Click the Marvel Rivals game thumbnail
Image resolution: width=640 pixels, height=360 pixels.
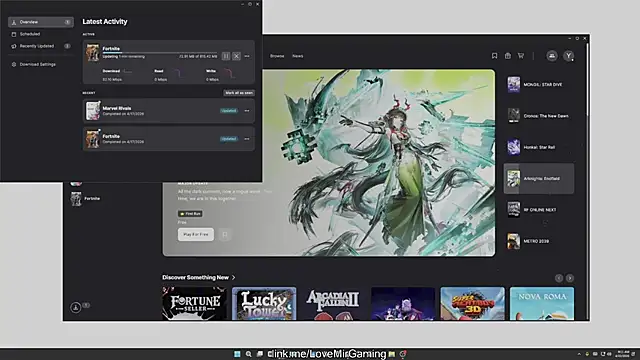93,111
